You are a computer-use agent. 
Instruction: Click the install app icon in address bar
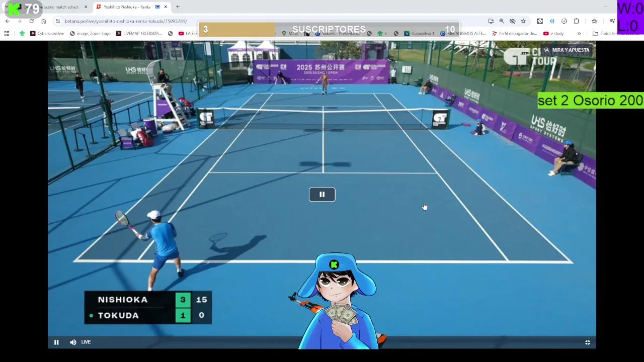491,21
